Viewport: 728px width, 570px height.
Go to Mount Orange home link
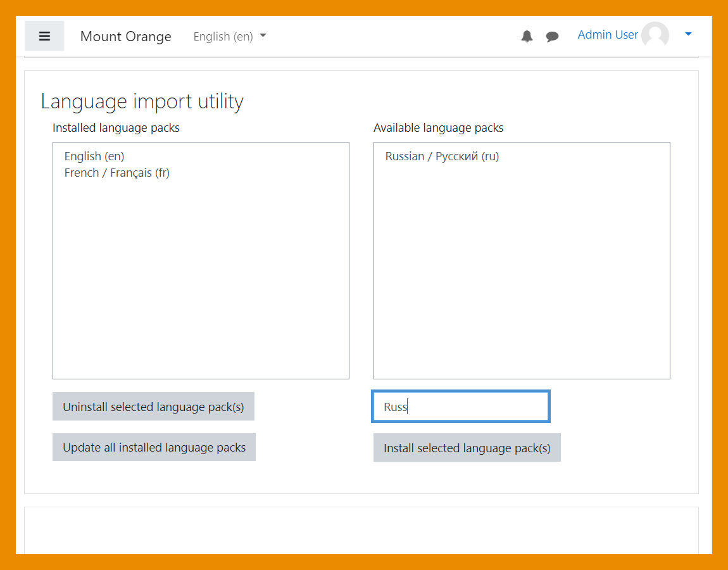(x=125, y=36)
